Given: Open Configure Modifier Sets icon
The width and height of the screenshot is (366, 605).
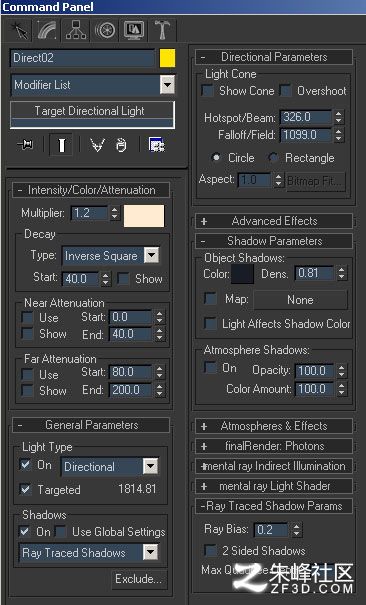Looking at the screenshot, I should [157, 145].
